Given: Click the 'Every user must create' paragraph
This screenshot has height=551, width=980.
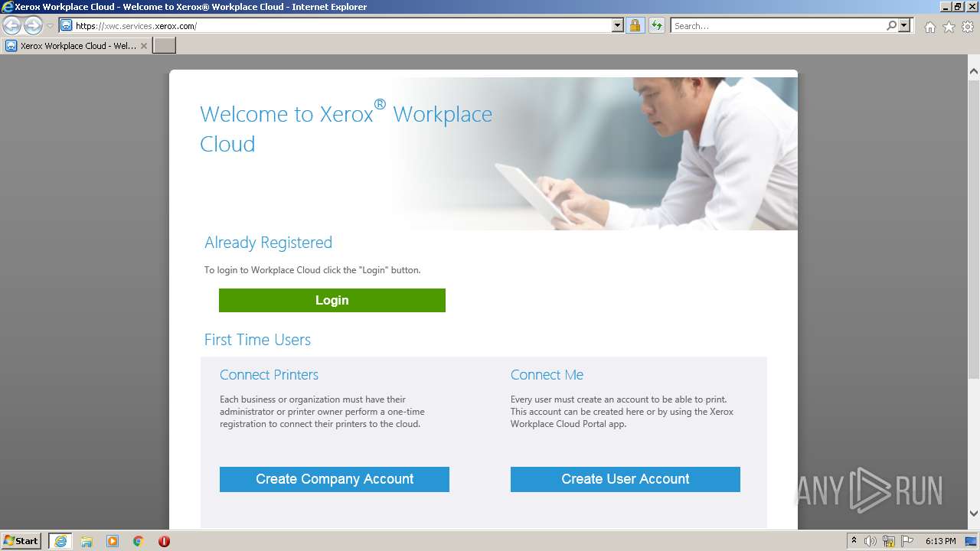Looking at the screenshot, I should [622, 412].
